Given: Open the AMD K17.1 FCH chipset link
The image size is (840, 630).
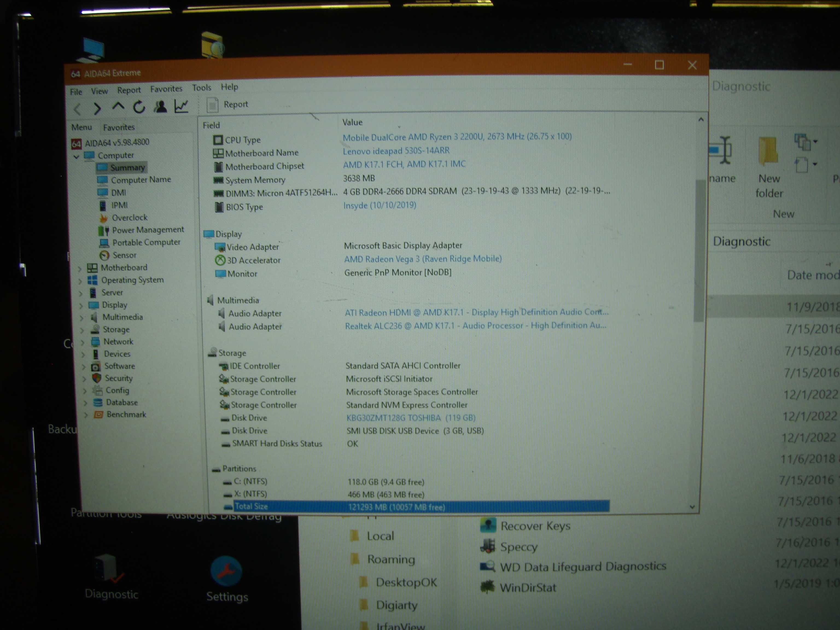Looking at the screenshot, I should (404, 164).
